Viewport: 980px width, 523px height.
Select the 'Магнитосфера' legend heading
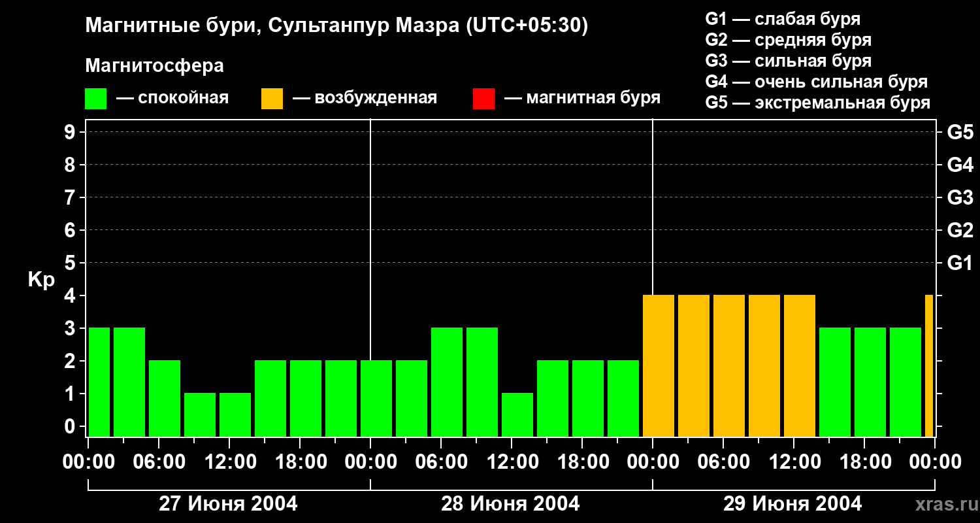(x=154, y=66)
